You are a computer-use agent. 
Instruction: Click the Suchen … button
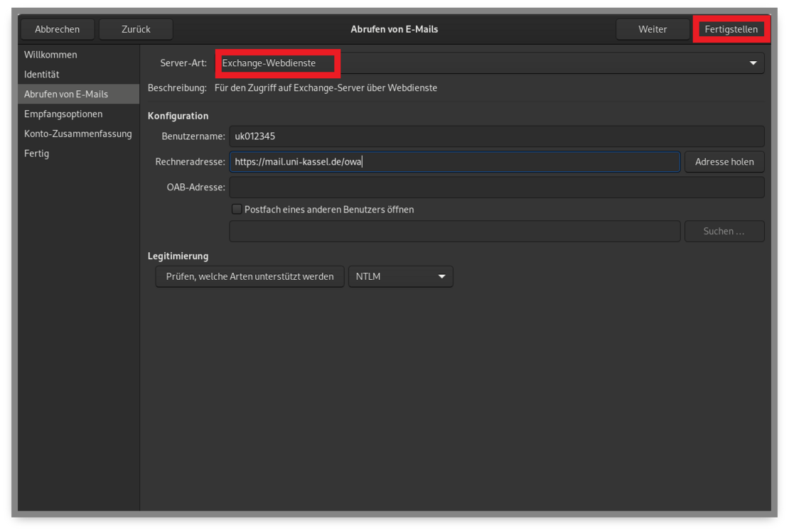724,231
